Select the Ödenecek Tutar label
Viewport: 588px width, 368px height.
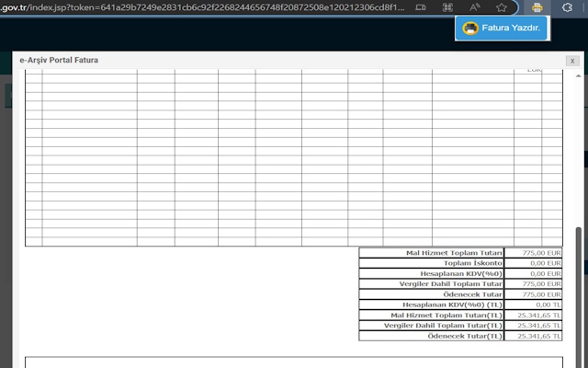tap(472, 294)
